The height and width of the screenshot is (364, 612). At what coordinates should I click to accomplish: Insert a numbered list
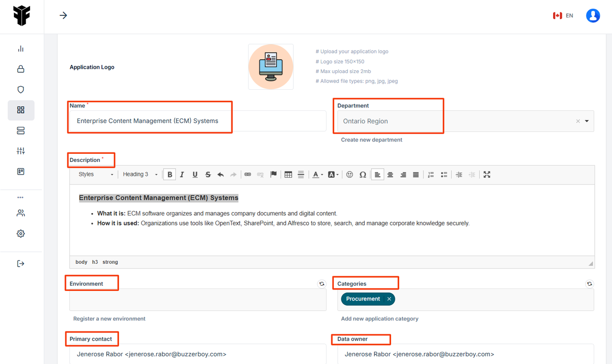click(431, 175)
